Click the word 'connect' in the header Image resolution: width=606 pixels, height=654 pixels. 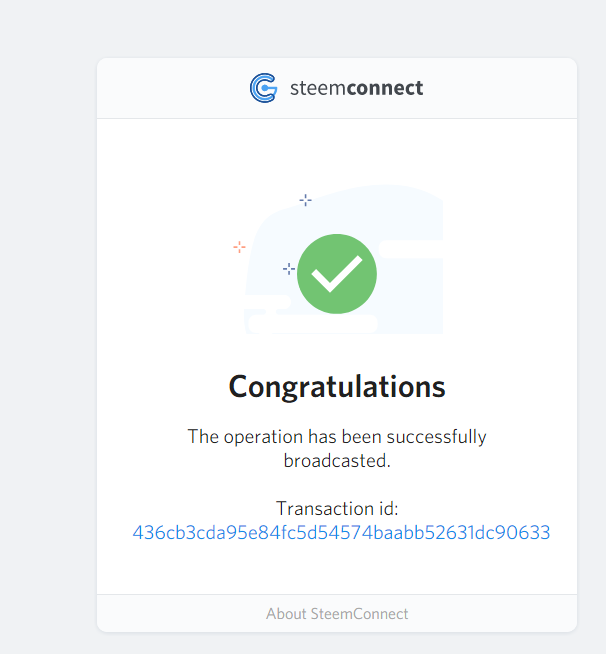(385, 88)
